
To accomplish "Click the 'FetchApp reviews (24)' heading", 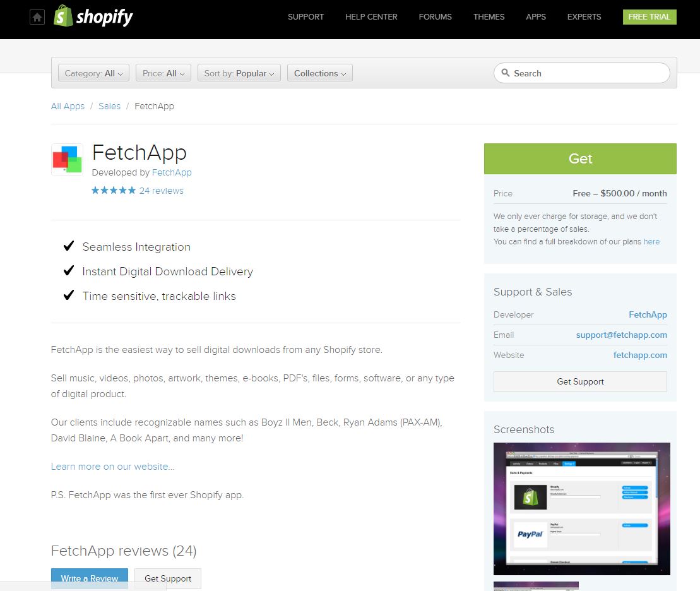I will click(x=124, y=551).
